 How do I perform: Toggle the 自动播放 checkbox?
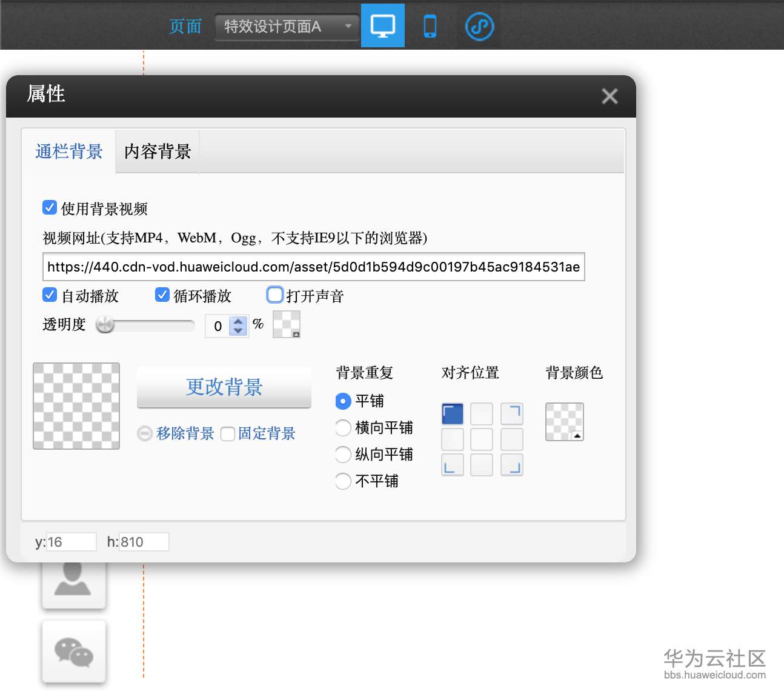(x=50, y=295)
